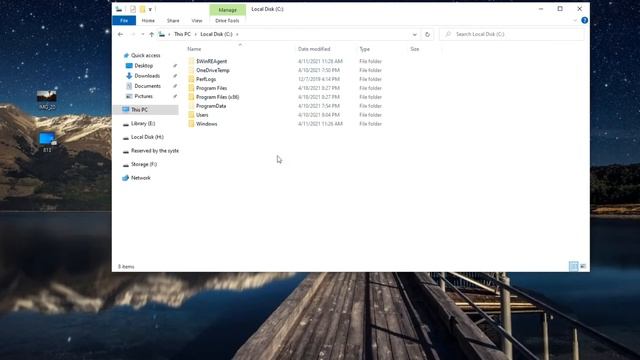Select the Drive Tools tab
The height and width of the screenshot is (360, 640).
227,20
